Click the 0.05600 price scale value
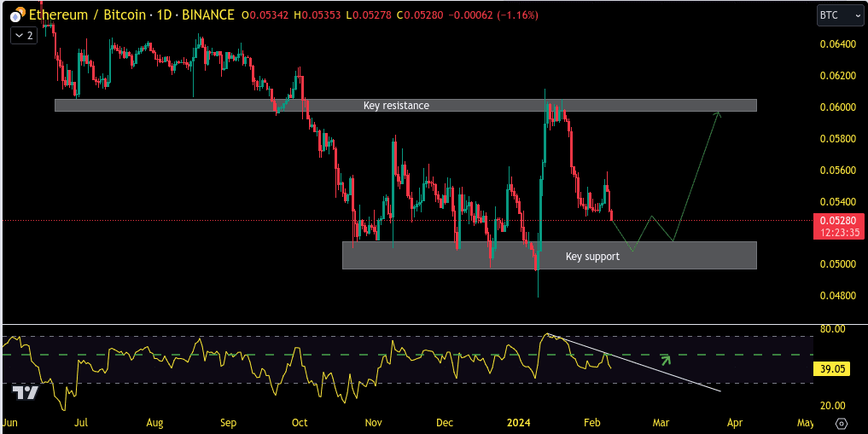 [837, 170]
